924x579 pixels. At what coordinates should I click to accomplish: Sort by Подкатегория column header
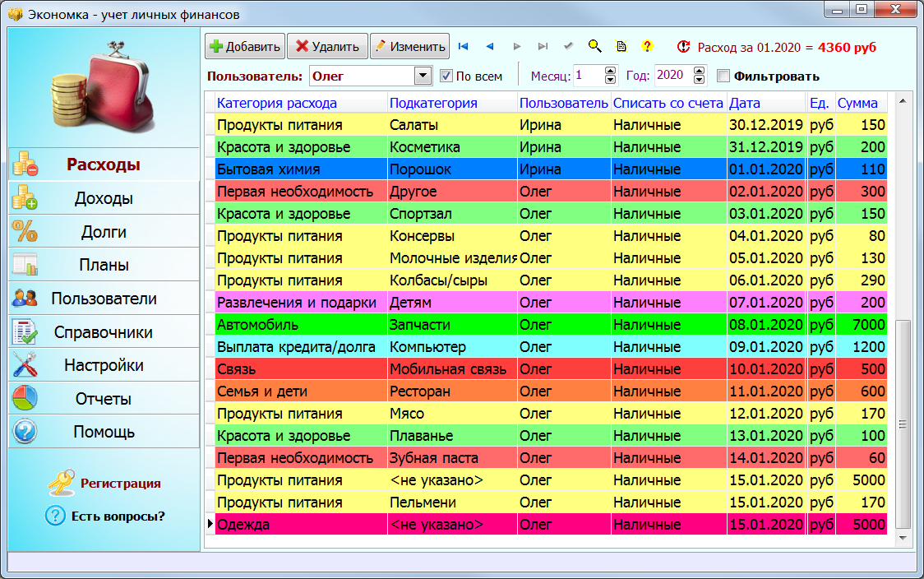[452, 103]
